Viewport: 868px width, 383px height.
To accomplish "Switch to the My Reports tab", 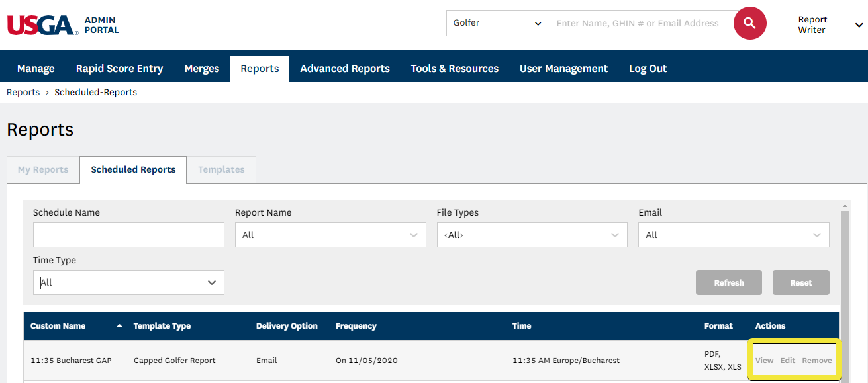I will coord(43,170).
